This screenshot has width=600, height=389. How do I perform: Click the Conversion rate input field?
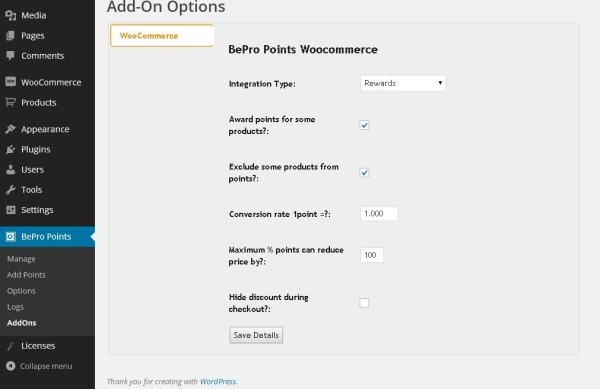pyautogui.click(x=379, y=213)
